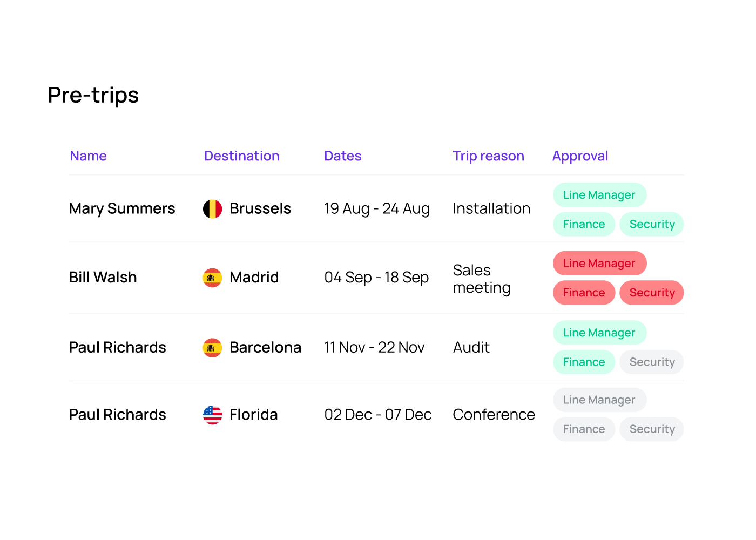The width and height of the screenshot is (756, 540).
Task: Click the green Finance badge for Barcelona trip
Action: click(584, 362)
